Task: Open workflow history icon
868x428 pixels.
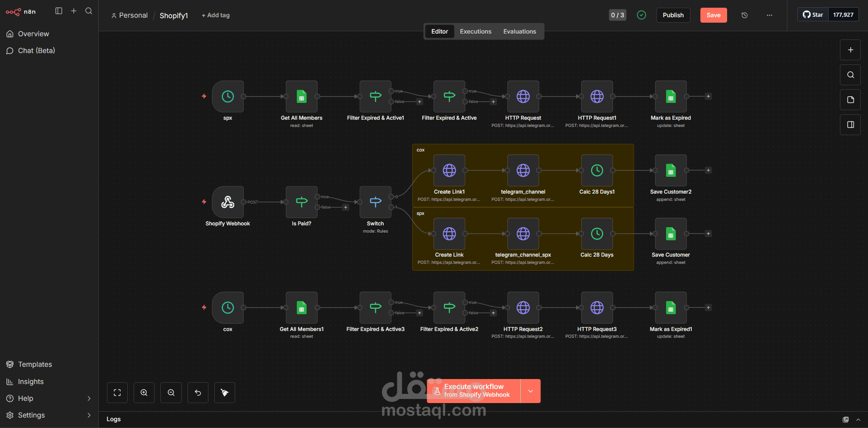Action: pyautogui.click(x=744, y=15)
